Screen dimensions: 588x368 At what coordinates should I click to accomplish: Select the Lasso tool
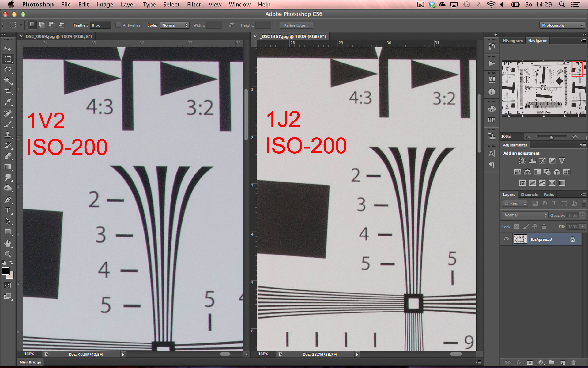pyautogui.click(x=8, y=70)
